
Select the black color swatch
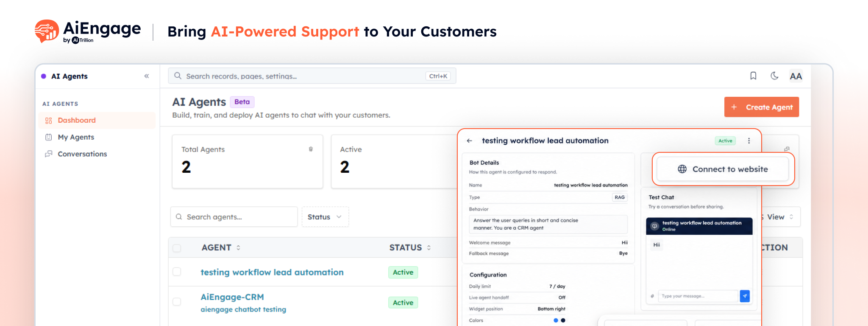coord(563,320)
